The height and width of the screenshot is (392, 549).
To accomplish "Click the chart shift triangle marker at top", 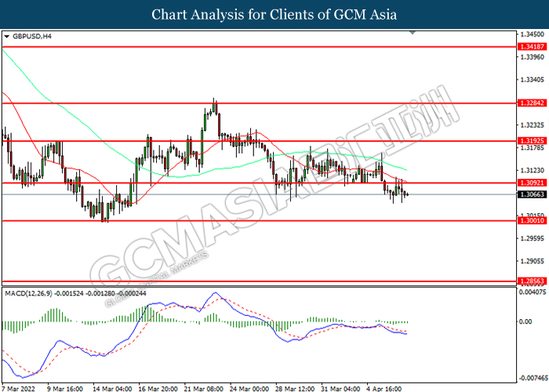I will [412, 33].
